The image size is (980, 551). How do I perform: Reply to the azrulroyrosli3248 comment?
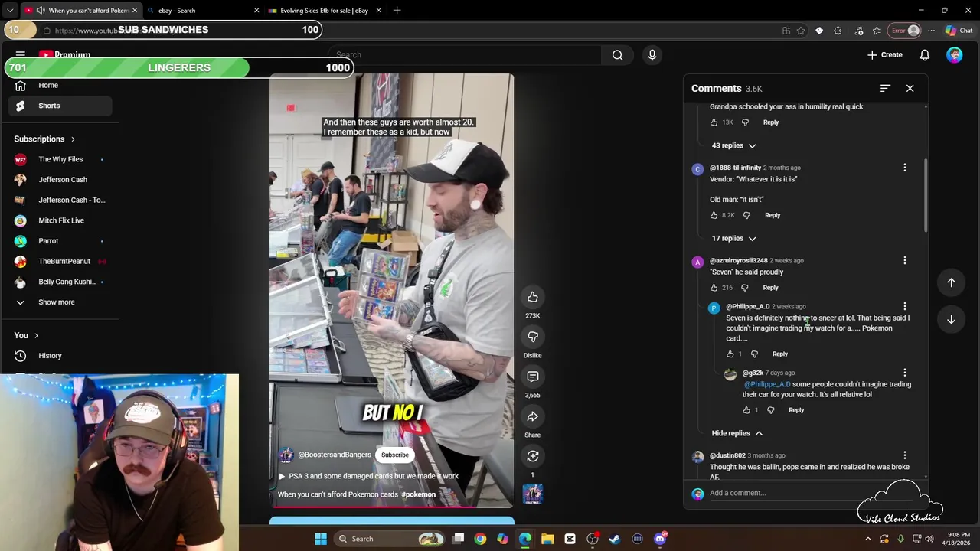coord(770,288)
